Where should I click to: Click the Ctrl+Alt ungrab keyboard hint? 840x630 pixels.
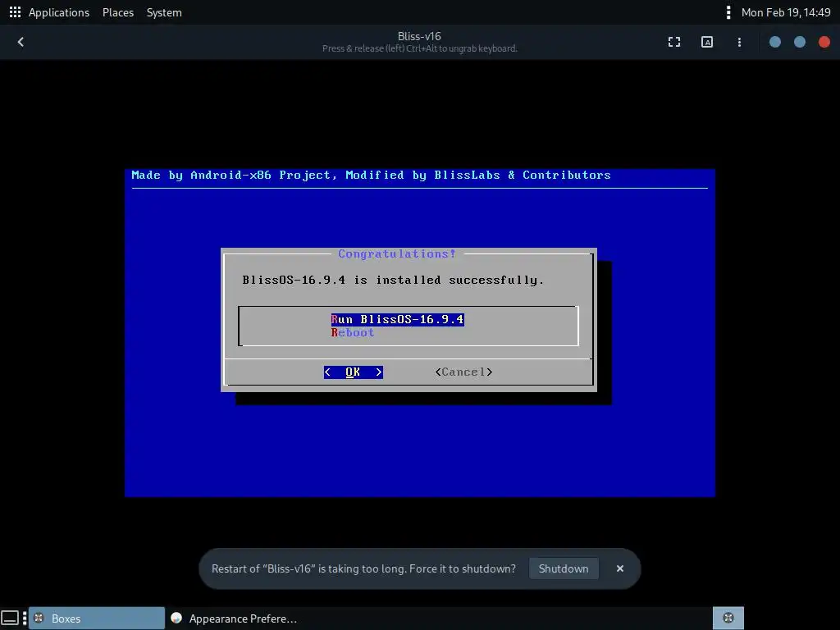pos(419,48)
